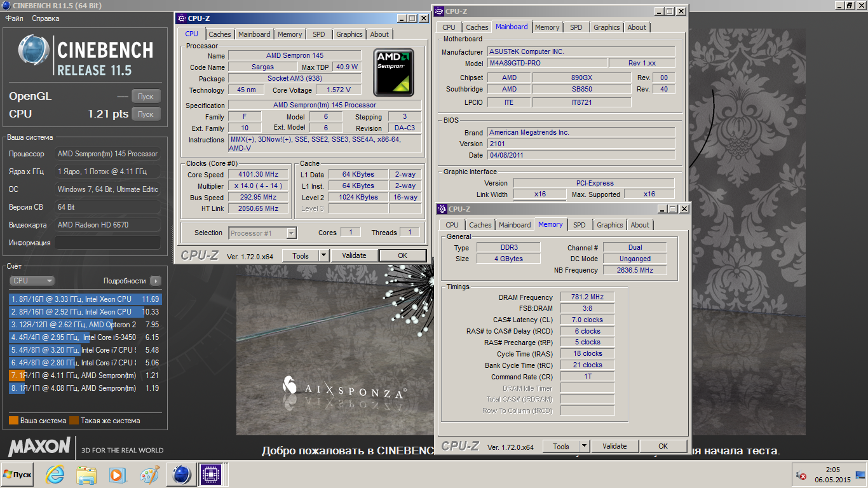Image resolution: width=868 pixels, height=488 pixels.
Task: Open CPU tab in the DDR3 timings CPU-Z window
Action: point(452,225)
